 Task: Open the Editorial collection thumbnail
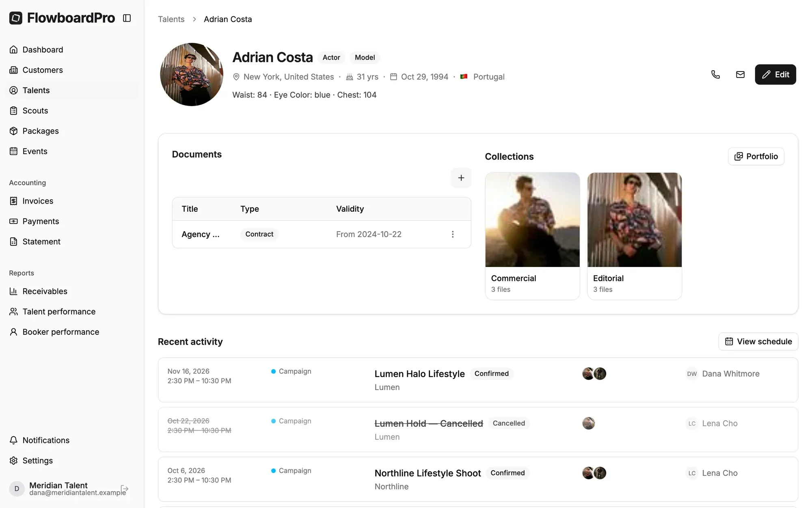[634, 220]
